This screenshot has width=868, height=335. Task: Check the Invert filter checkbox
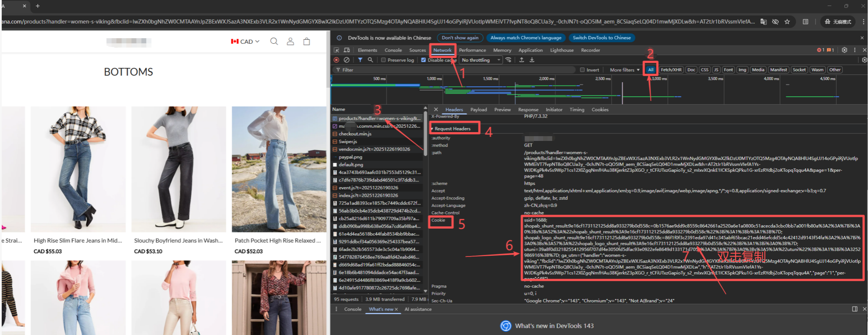click(x=582, y=70)
